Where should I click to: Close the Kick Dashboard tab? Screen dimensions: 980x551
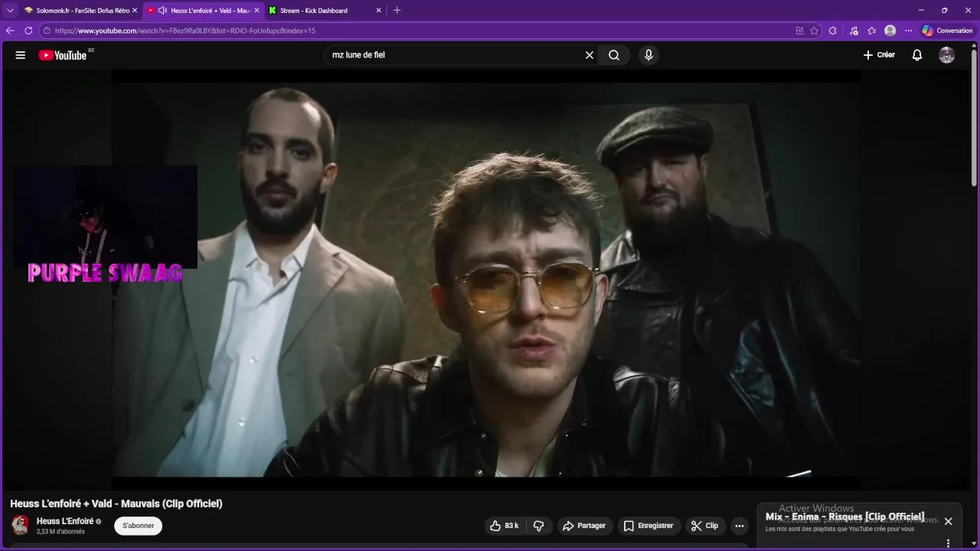(378, 11)
